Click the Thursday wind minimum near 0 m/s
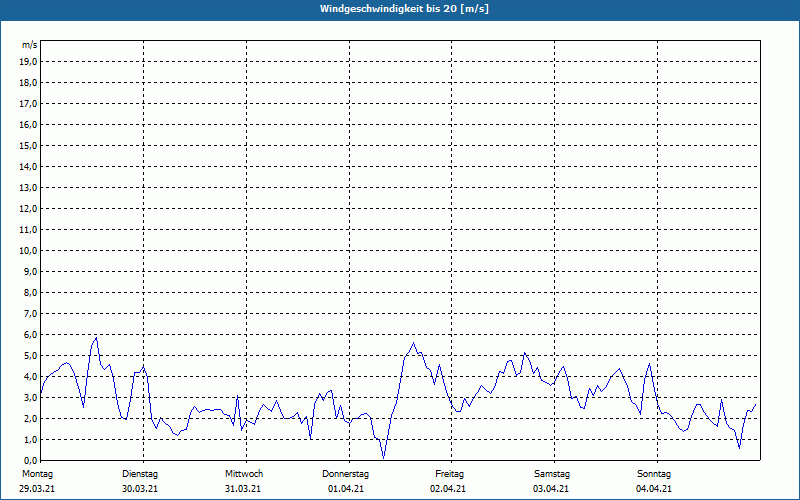 (384, 458)
